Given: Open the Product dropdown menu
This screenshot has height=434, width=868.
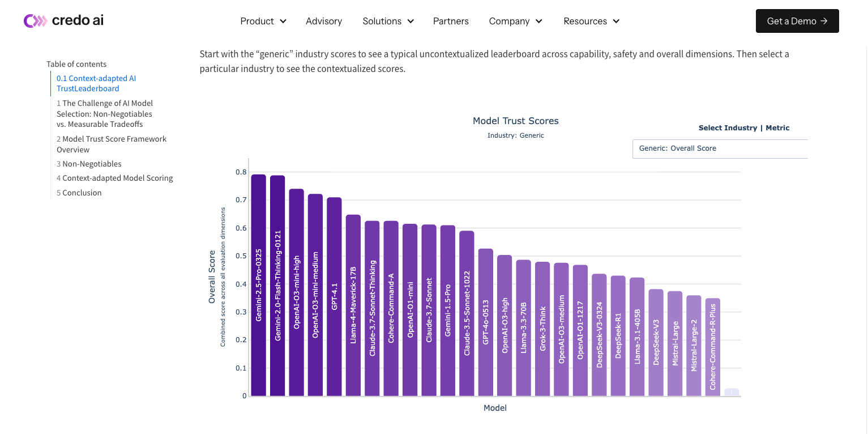Looking at the screenshot, I should (263, 21).
